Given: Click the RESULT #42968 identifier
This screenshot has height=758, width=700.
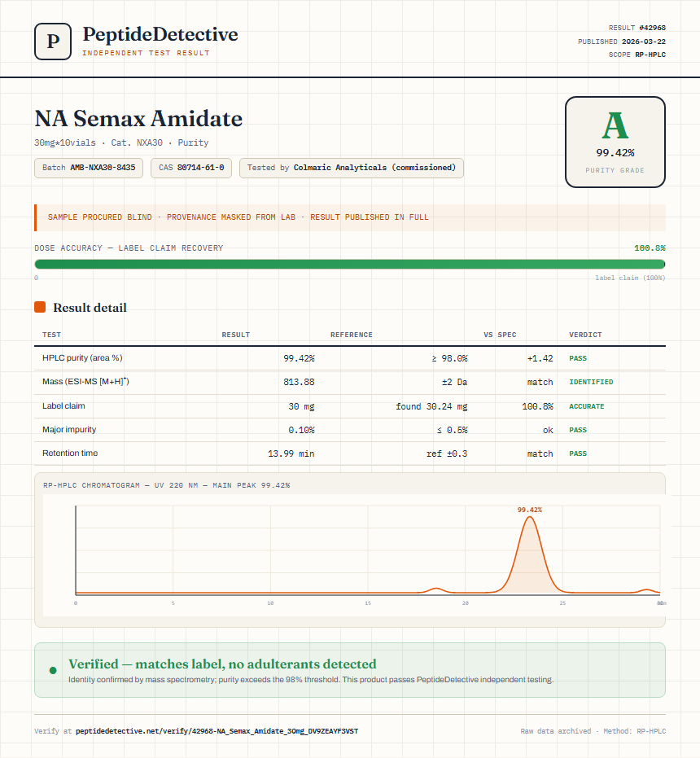Looking at the screenshot, I should coord(637,28).
